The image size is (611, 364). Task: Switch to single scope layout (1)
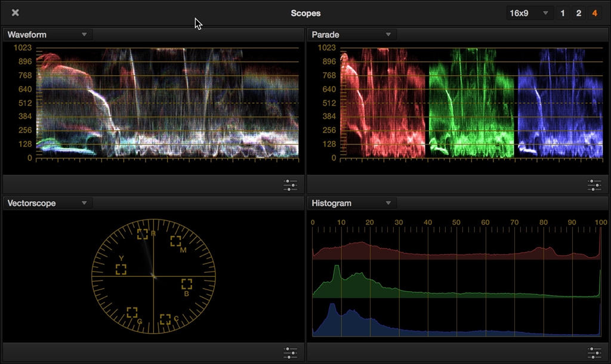click(563, 13)
